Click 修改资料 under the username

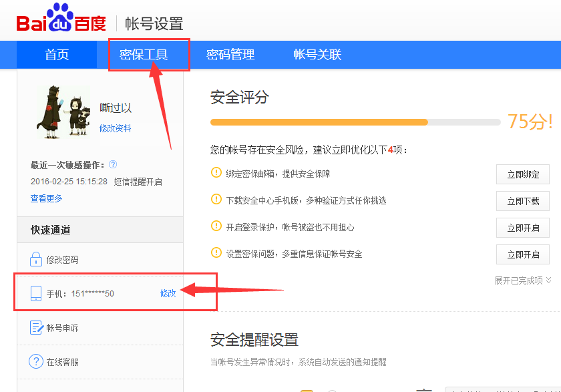pos(115,128)
